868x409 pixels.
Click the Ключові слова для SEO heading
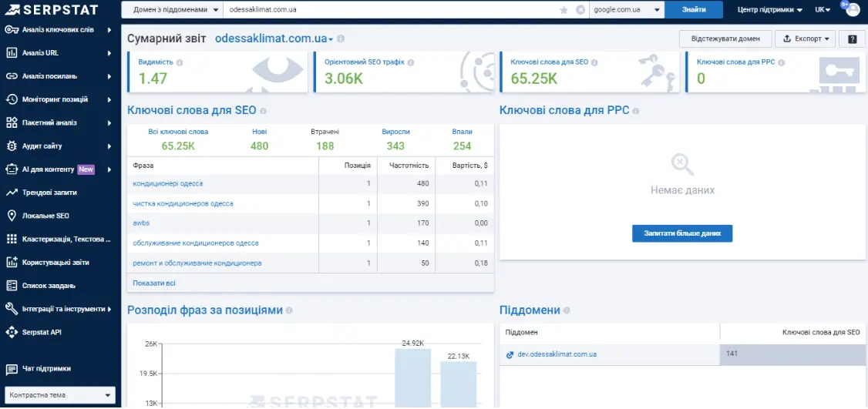(x=191, y=110)
